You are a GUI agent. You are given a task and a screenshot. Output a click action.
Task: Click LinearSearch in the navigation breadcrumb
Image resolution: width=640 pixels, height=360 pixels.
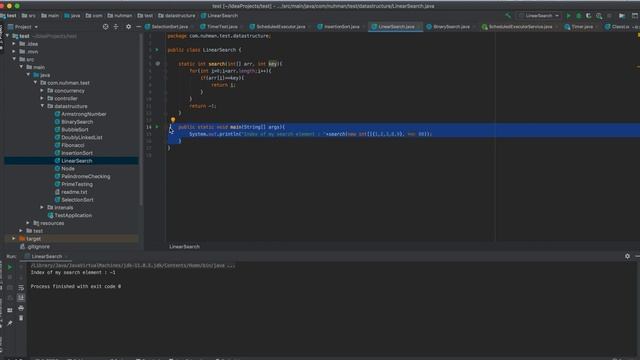[x=219, y=16]
